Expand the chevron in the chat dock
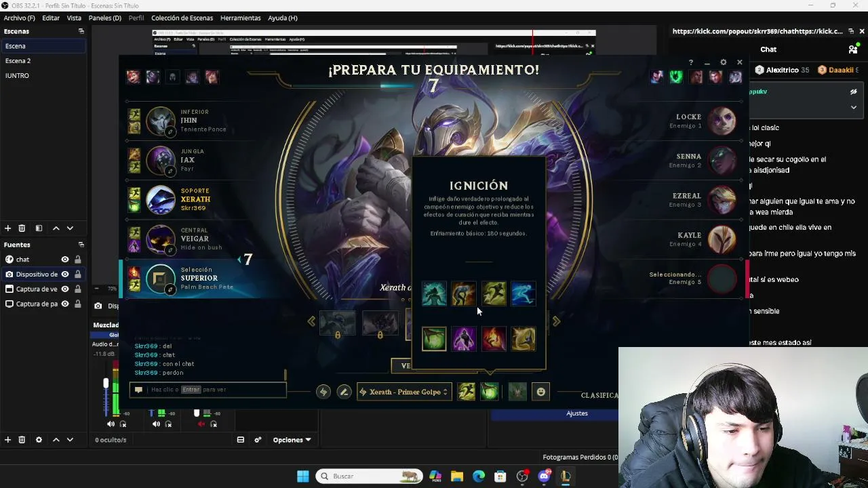The image size is (868, 488). tap(854, 107)
